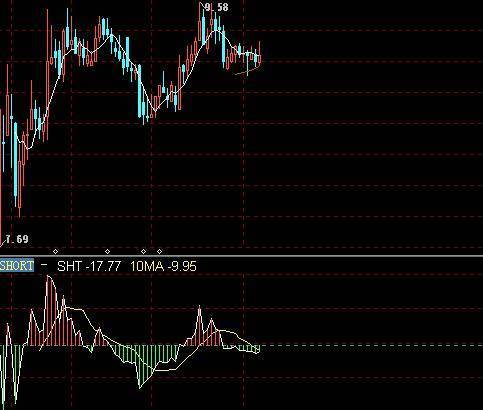Click the 7.69 low price label
Image resolution: width=483 pixels, height=410 pixels.
(x=17, y=239)
